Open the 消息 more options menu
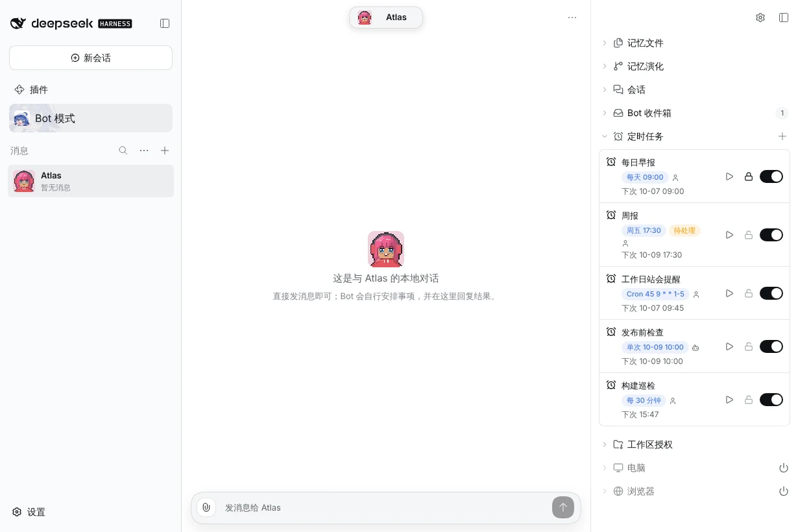Image resolution: width=798 pixels, height=532 pixels. pos(144,151)
